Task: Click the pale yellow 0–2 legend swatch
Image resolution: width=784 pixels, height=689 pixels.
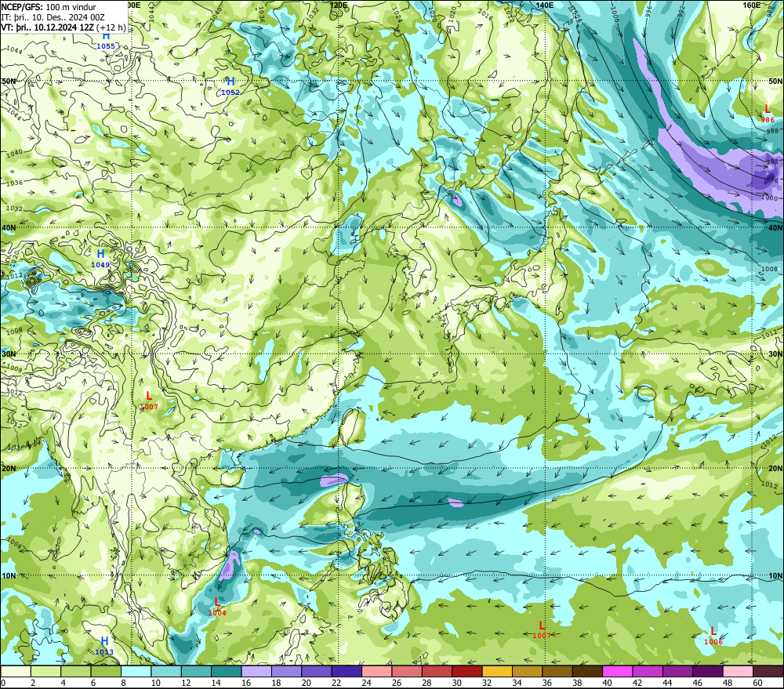Action: click(x=16, y=671)
